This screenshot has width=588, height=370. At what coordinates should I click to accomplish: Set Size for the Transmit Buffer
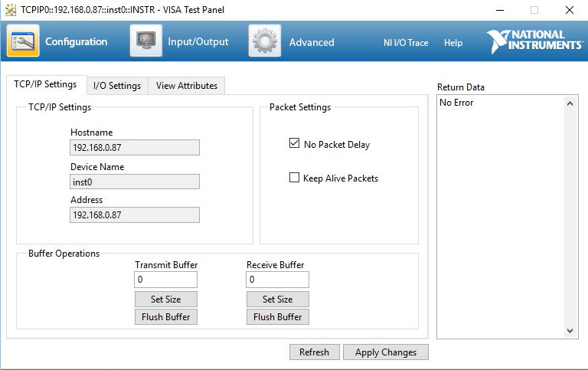pyautogui.click(x=165, y=300)
